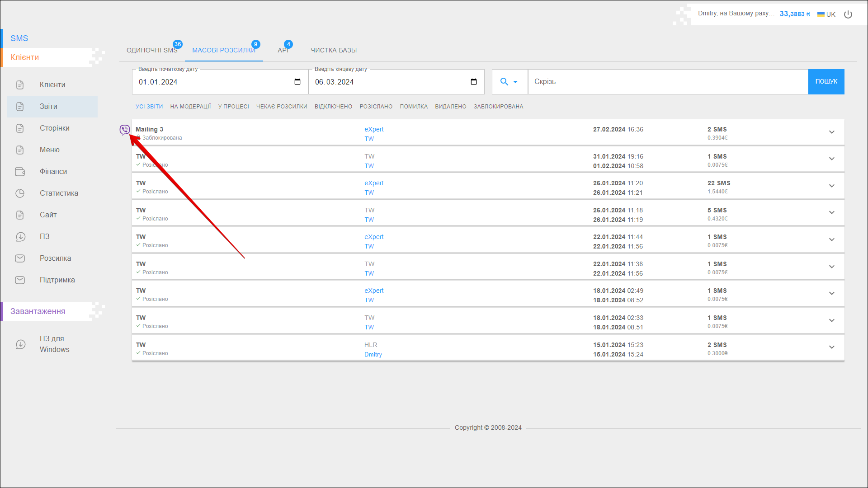Click the power logout icon
This screenshot has width=868, height=488.
click(848, 14)
